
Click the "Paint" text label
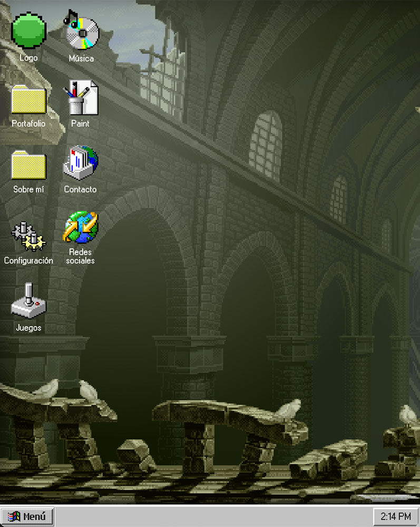click(x=81, y=124)
